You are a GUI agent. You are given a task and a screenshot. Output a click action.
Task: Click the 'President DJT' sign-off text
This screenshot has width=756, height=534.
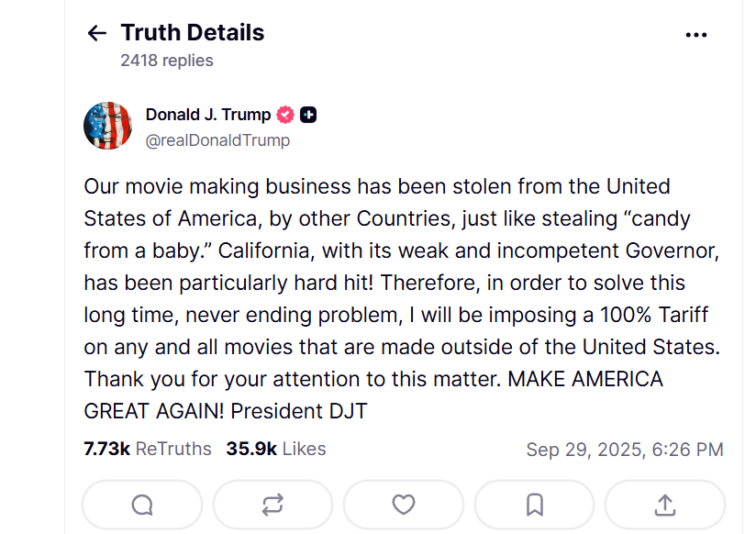click(x=299, y=410)
